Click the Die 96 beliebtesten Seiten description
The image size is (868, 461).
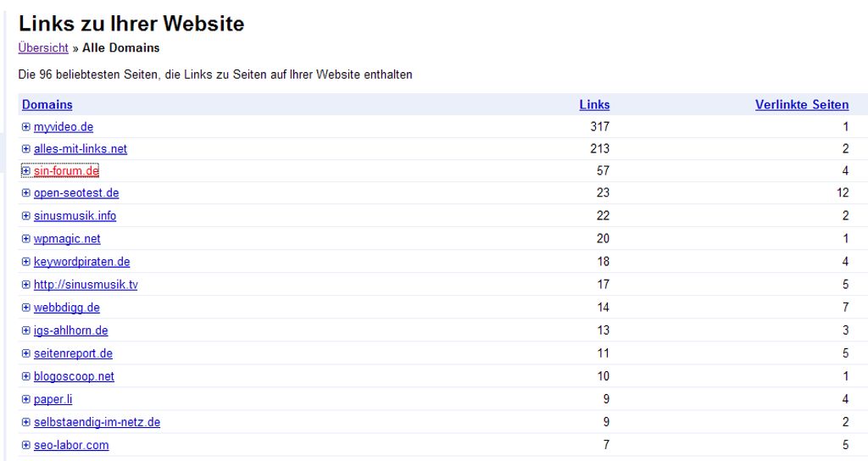click(215, 75)
